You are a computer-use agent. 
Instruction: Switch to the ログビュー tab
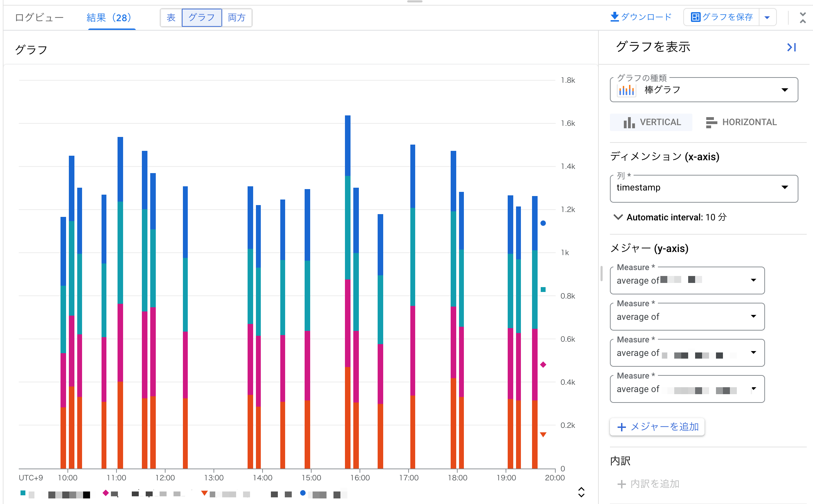(39, 17)
